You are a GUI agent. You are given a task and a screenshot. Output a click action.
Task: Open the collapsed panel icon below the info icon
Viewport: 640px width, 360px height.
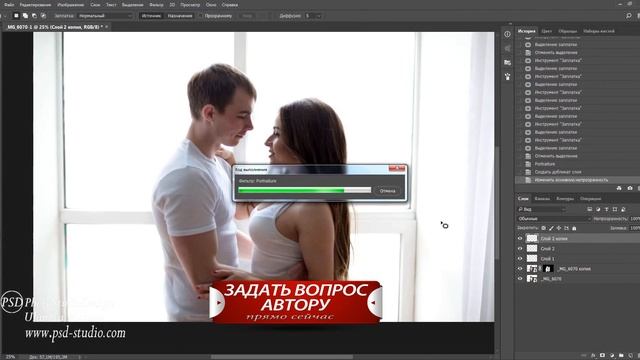click(507, 49)
